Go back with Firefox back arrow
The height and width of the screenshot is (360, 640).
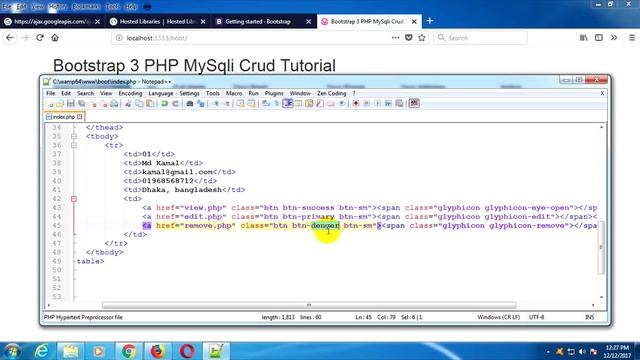(x=10, y=38)
